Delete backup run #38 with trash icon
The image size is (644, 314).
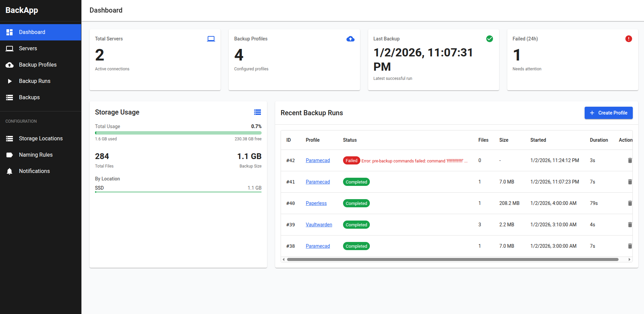pos(630,246)
